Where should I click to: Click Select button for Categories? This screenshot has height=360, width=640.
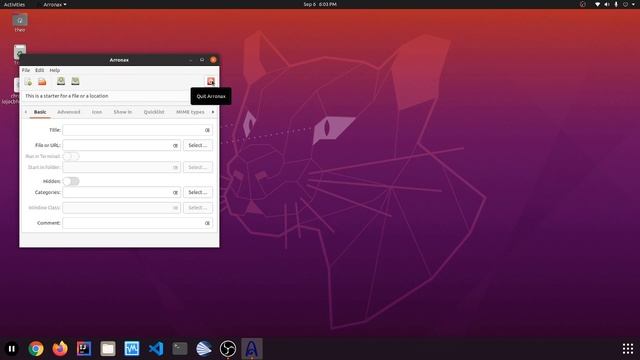coord(198,192)
